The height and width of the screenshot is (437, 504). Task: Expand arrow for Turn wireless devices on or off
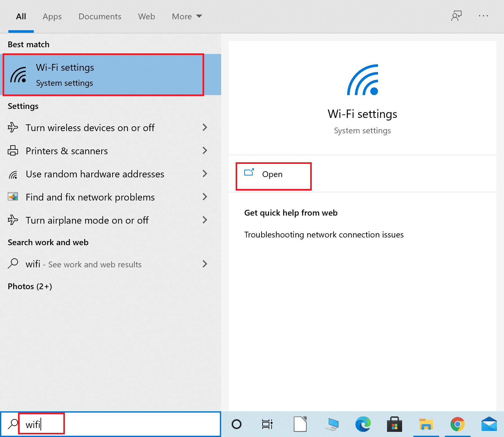pyautogui.click(x=205, y=128)
